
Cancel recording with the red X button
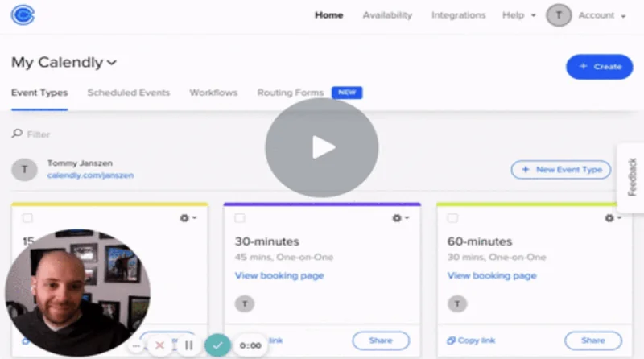pyautogui.click(x=159, y=345)
